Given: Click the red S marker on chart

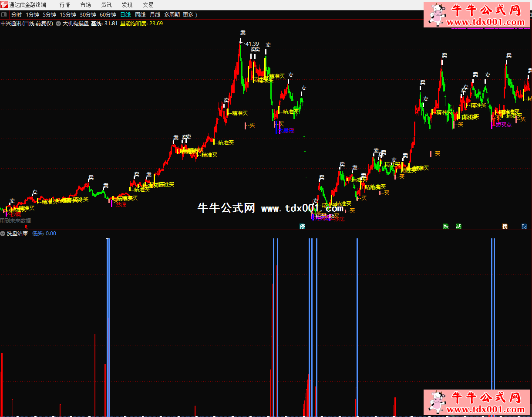Looking at the screenshot, I should [26, 227].
